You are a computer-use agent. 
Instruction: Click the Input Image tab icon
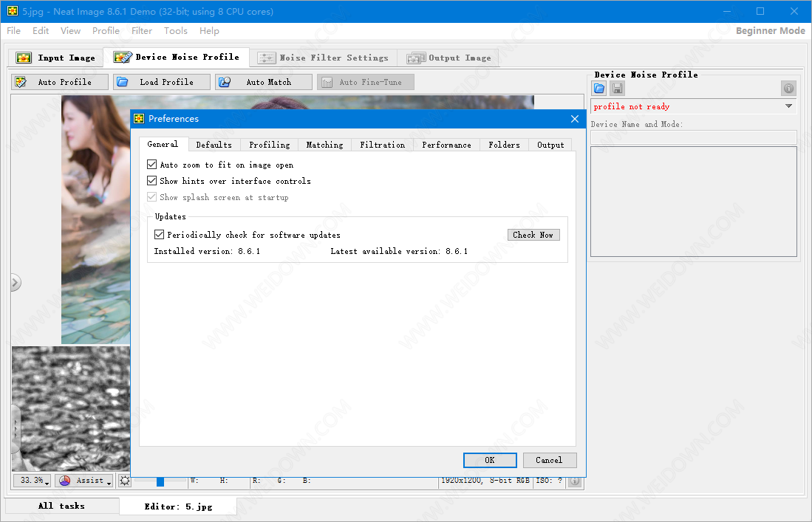[24, 58]
